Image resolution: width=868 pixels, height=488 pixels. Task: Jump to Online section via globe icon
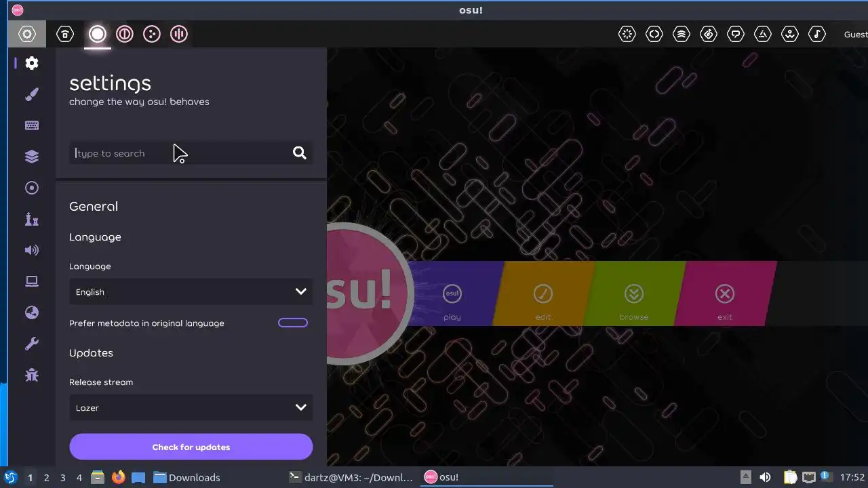point(32,312)
